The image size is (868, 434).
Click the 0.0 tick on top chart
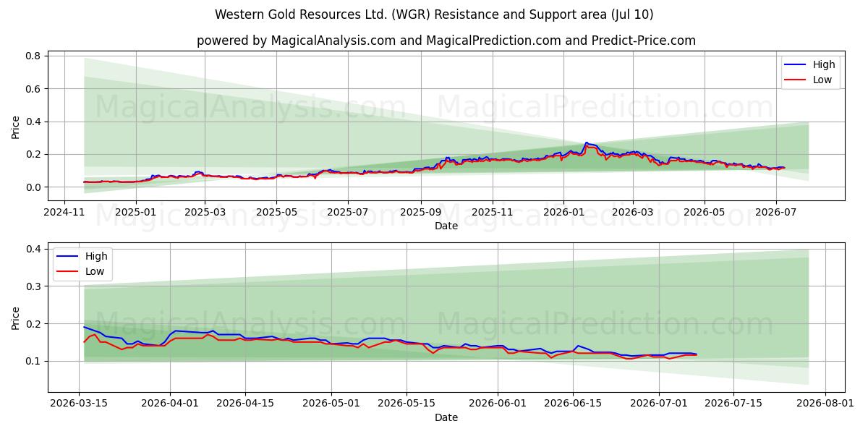pyautogui.click(x=35, y=187)
